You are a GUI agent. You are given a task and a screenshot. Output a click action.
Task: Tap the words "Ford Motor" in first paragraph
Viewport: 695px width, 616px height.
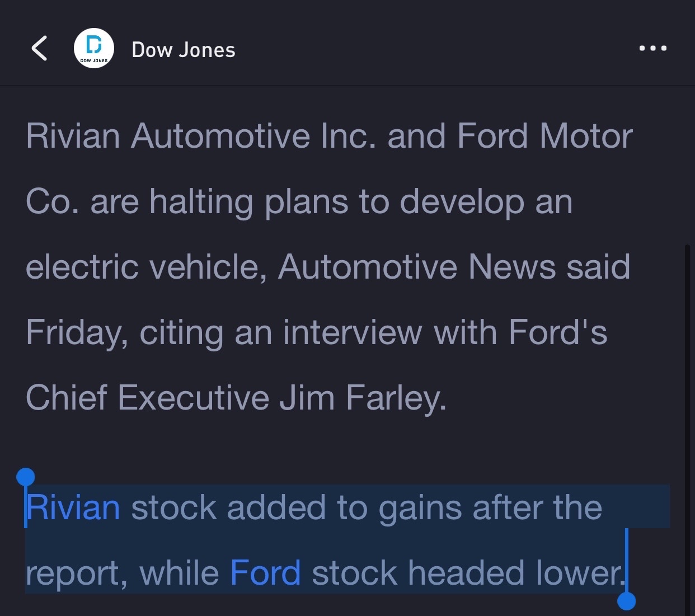(x=544, y=136)
